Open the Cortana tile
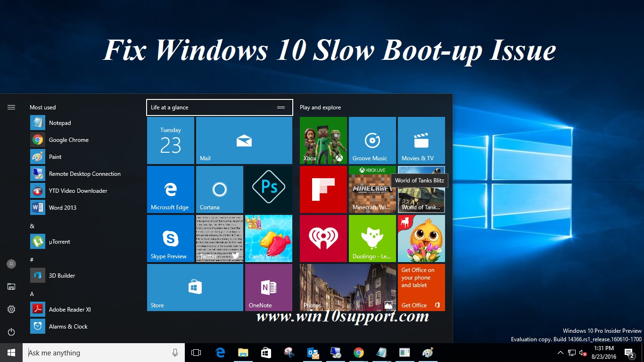644x362 pixels. tap(220, 189)
